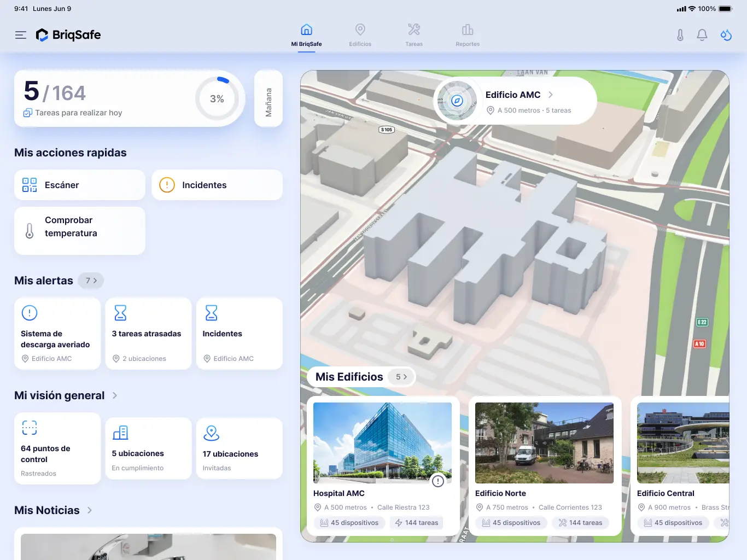Click E22 road sign on map
Image resolution: width=747 pixels, height=560 pixels.
coord(702,322)
